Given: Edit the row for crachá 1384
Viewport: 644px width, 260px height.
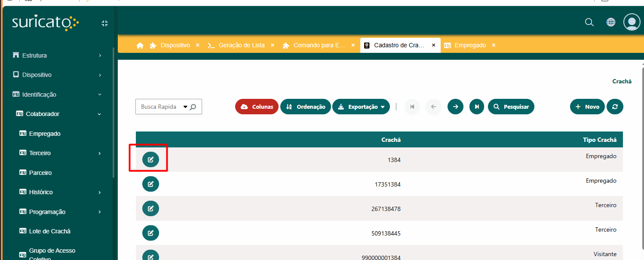Looking at the screenshot, I should (150, 159).
